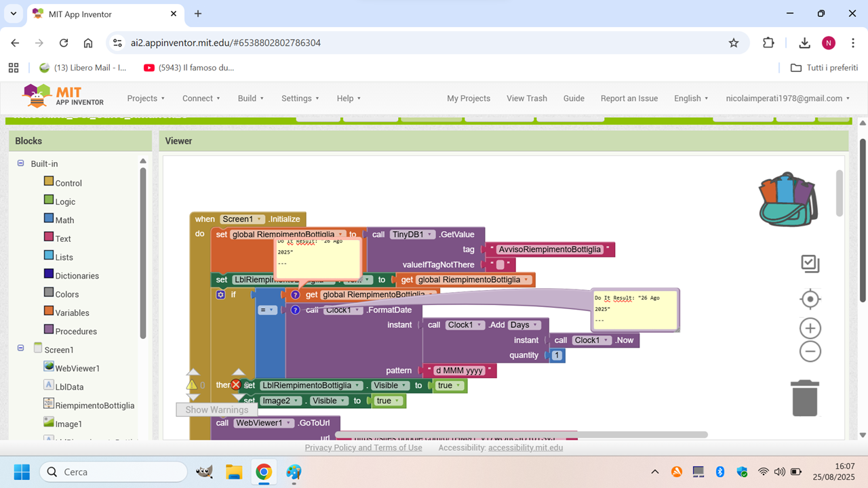This screenshot has height=488, width=868.
Task: Open the Projects menu
Action: (x=146, y=98)
